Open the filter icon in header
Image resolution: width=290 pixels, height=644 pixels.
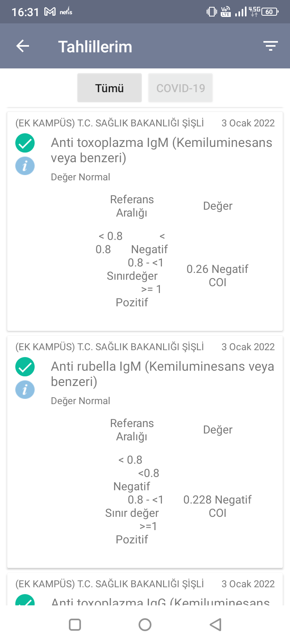click(271, 46)
